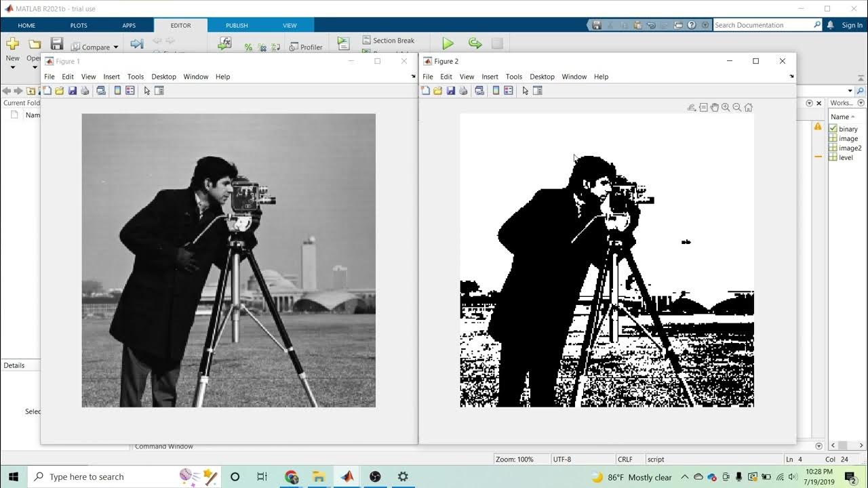Click the New script icon in MATLAB toolstrip
The width and height of the screenshot is (868, 488).
[12, 44]
